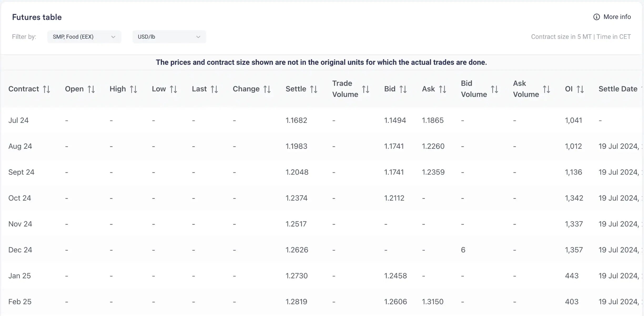Click the Change column header label
The height and width of the screenshot is (316, 644).
click(x=246, y=89)
